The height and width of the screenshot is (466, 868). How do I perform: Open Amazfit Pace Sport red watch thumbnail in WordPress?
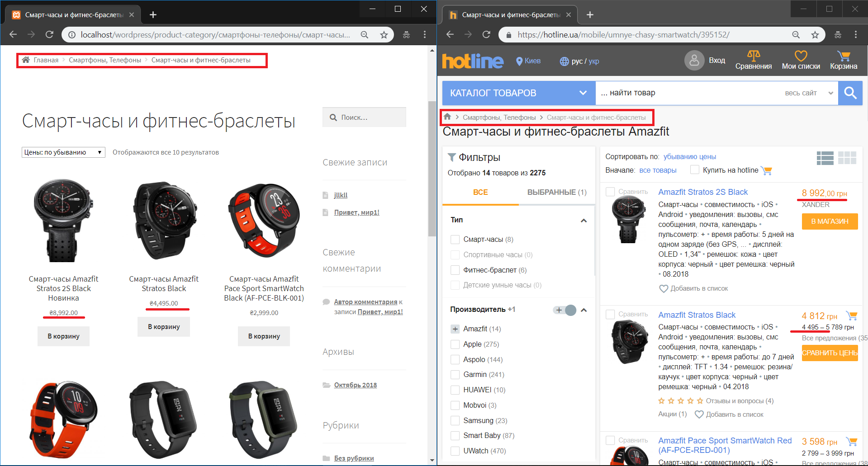tap(63, 419)
